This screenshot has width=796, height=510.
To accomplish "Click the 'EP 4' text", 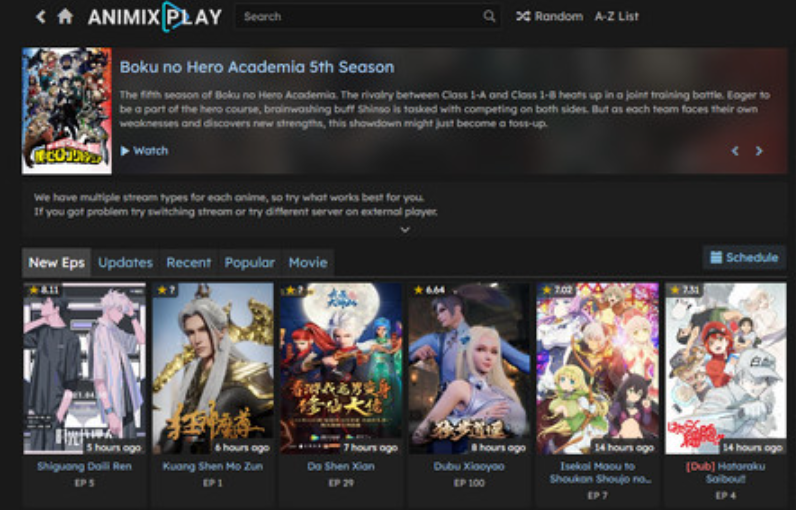I will click(x=726, y=495).
